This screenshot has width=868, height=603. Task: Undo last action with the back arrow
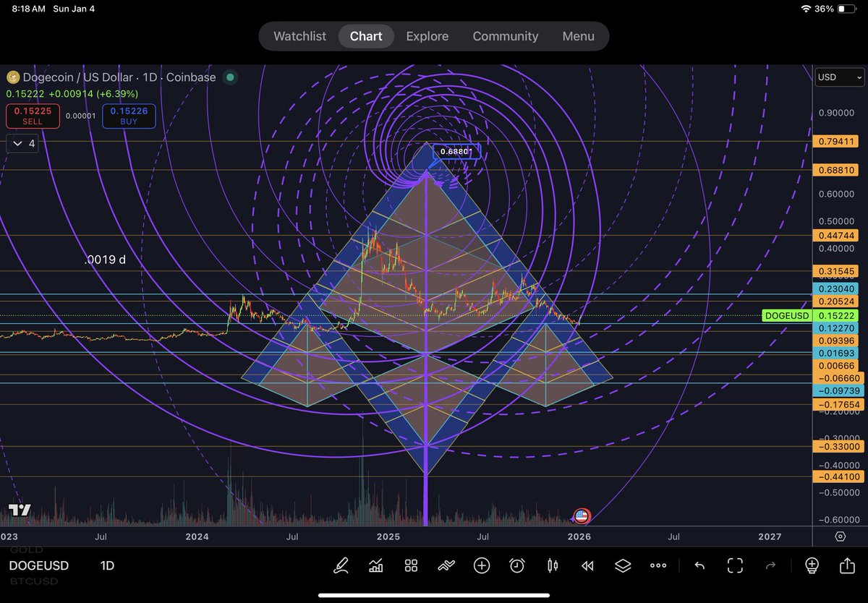[699, 565]
